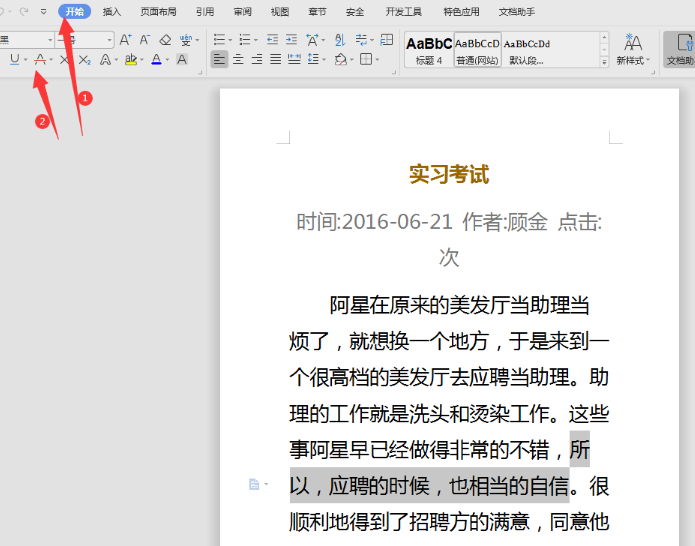Apply the 标题 4 style
This screenshot has width=695, height=546.
pyautogui.click(x=429, y=50)
